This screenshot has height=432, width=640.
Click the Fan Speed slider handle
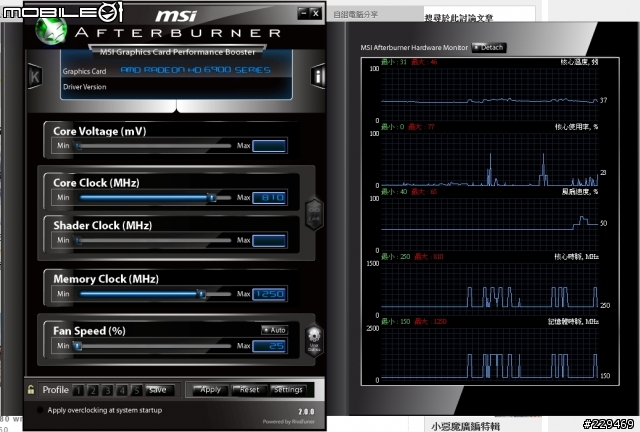[x=78, y=346]
